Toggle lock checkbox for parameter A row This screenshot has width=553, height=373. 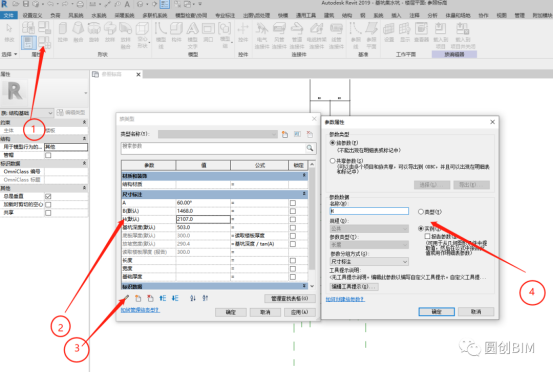[293, 203]
